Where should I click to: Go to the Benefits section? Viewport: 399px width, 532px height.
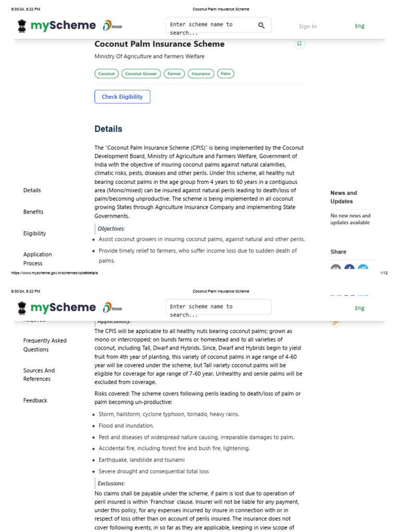(x=33, y=212)
